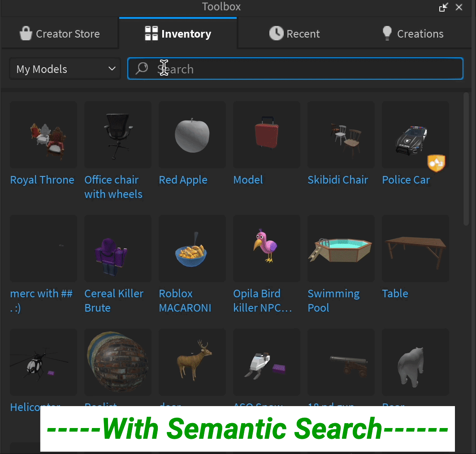Select the Opila Bird thumbnail
The height and width of the screenshot is (454, 476).
pyautogui.click(x=267, y=248)
